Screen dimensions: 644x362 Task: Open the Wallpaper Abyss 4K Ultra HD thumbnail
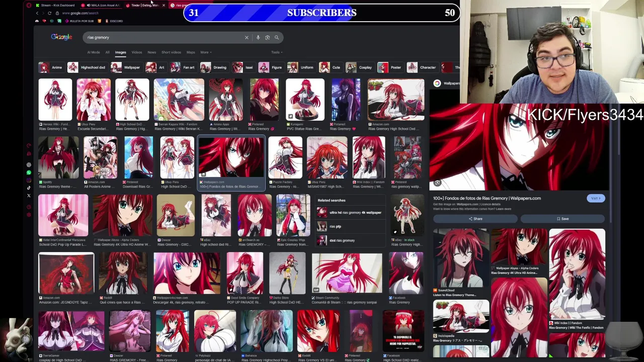coord(122,215)
